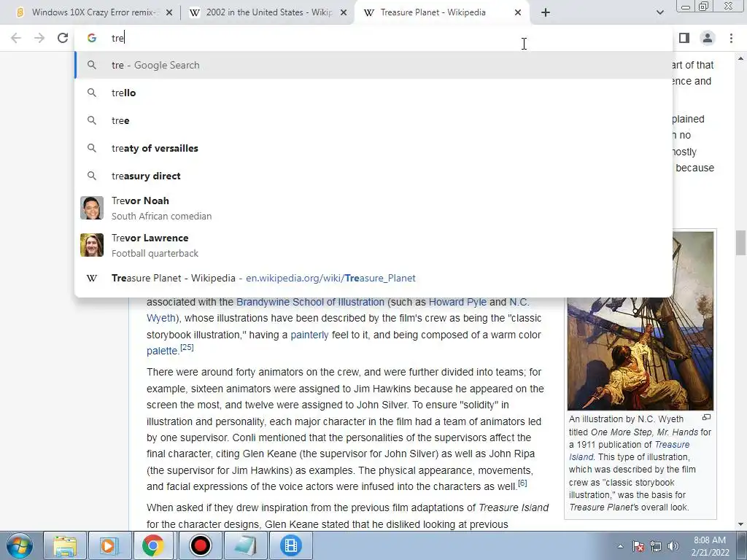
Task: Select the Trevor Lawrence suggestion
Action: click(x=373, y=245)
